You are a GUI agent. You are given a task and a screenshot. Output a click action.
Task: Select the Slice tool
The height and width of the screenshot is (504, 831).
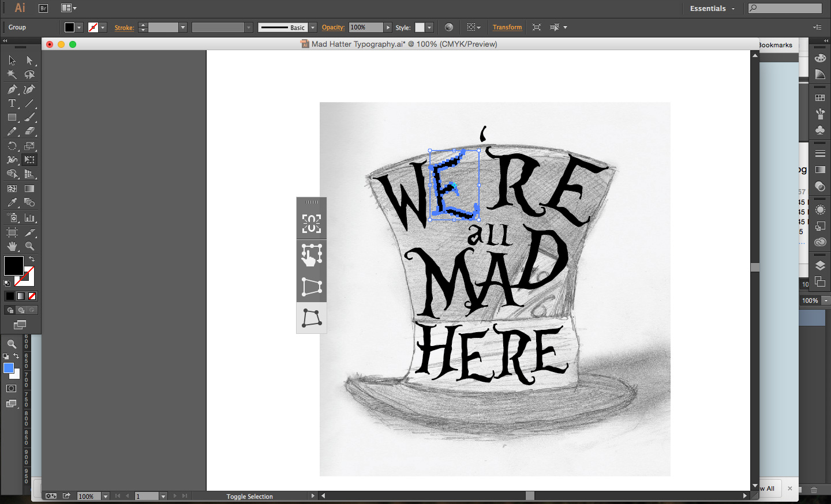tap(29, 232)
